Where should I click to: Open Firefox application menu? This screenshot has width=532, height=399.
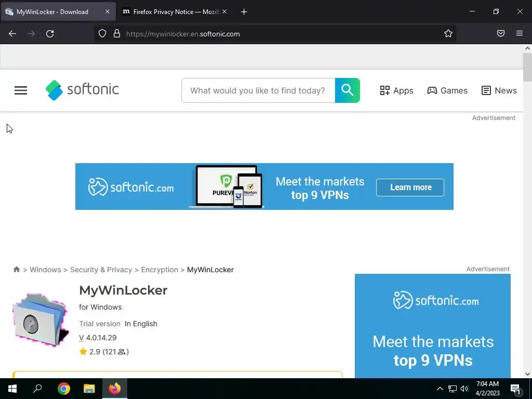[520, 33]
